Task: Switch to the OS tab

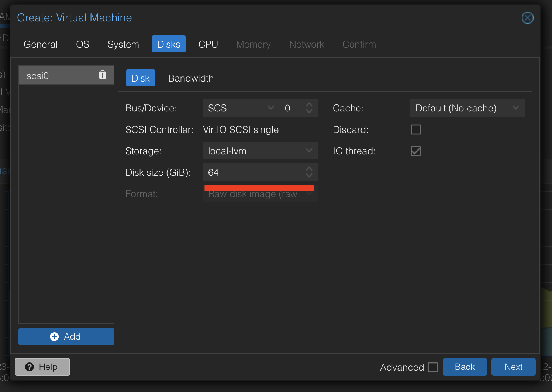Action: [x=83, y=44]
